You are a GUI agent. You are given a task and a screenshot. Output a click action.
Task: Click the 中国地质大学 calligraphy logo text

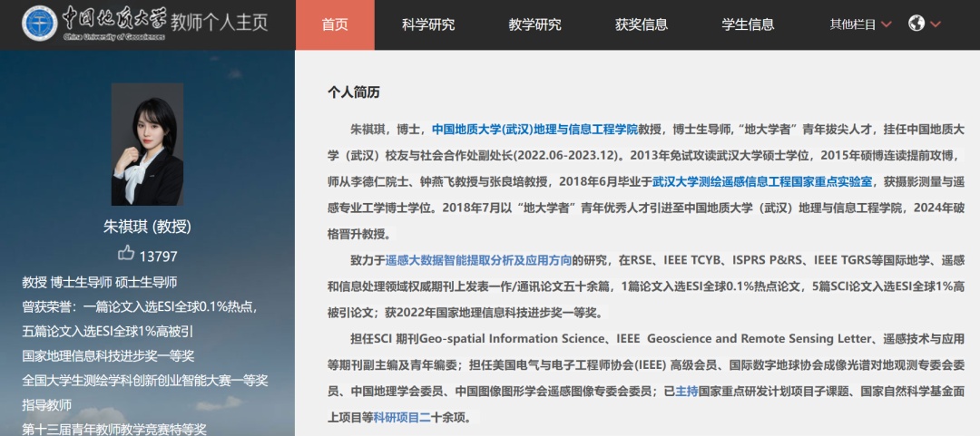pos(113,20)
